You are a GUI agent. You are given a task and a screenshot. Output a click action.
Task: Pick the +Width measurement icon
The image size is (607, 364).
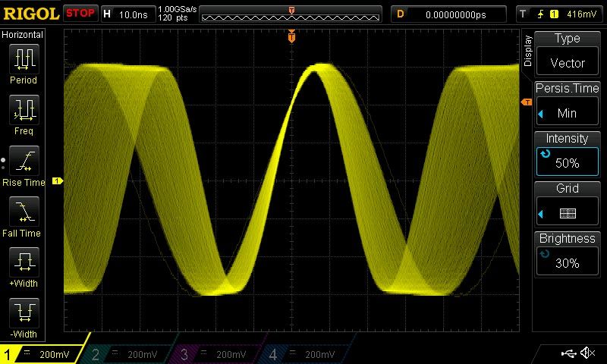click(x=24, y=264)
